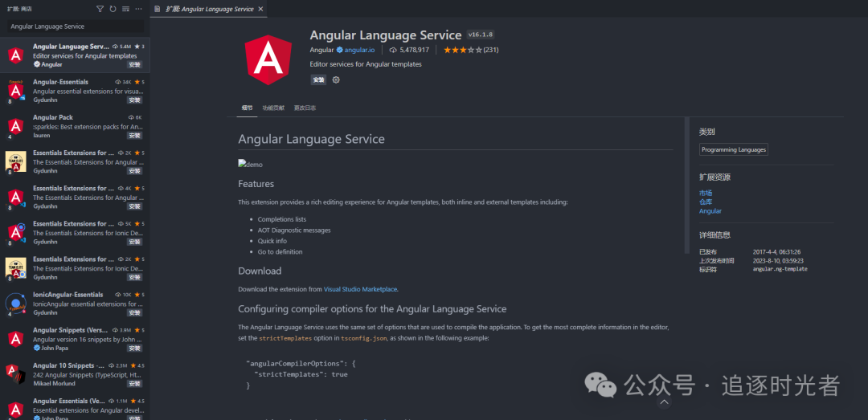This screenshot has height=420, width=868.
Task: Click the Angular publisher name in details header
Action: point(321,50)
